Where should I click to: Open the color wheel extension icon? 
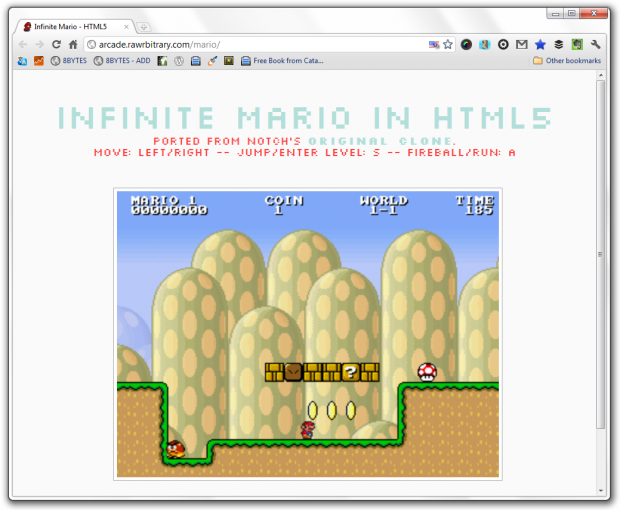tap(467, 45)
